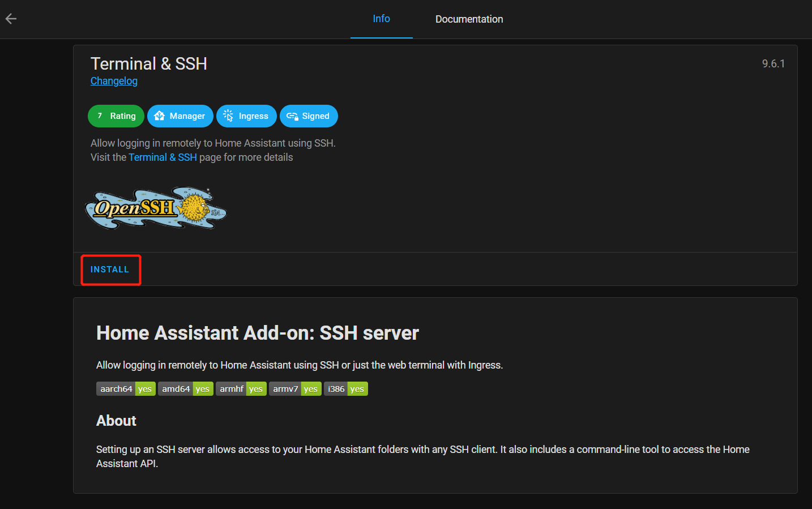Click the aarch64 yes badge

click(126, 389)
